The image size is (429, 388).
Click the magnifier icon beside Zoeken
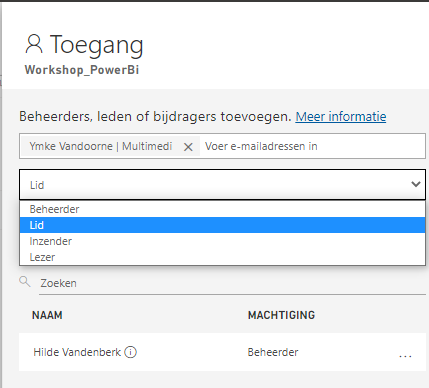pyautogui.click(x=25, y=282)
